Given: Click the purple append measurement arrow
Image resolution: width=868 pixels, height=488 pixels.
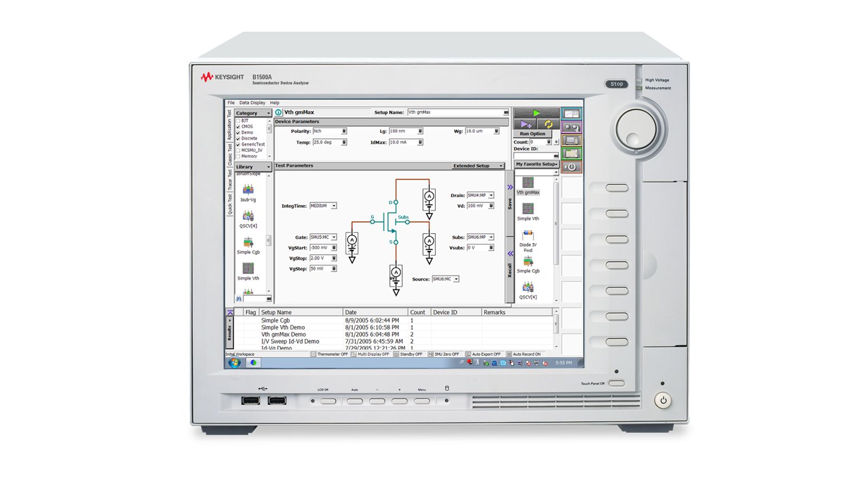Looking at the screenshot, I should pyautogui.click(x=525, y=124).
